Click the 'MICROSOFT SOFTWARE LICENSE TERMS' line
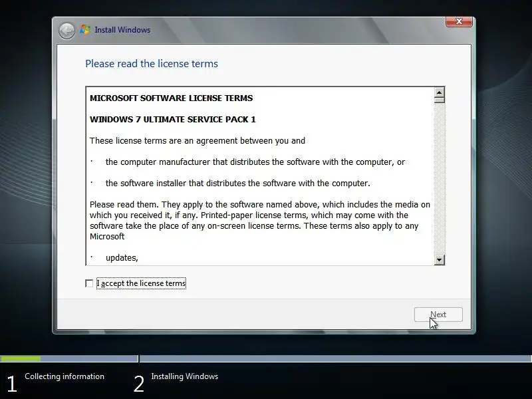The image size is (532, 399). (172, 98)
